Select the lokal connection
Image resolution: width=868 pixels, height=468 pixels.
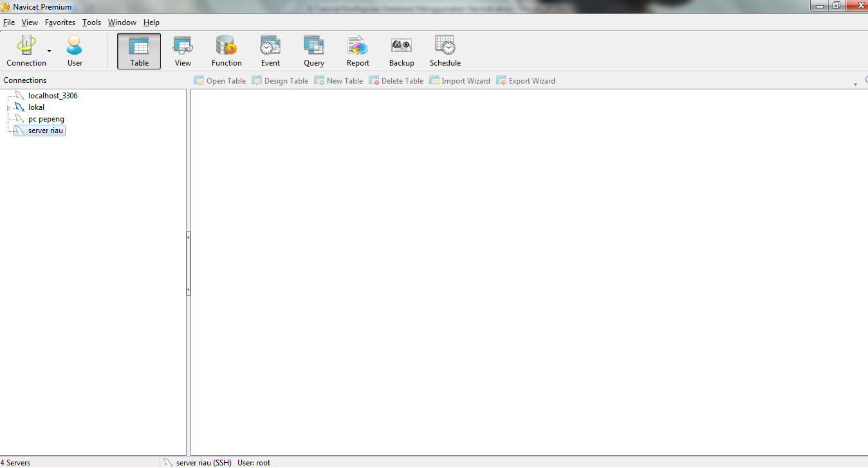36,107
